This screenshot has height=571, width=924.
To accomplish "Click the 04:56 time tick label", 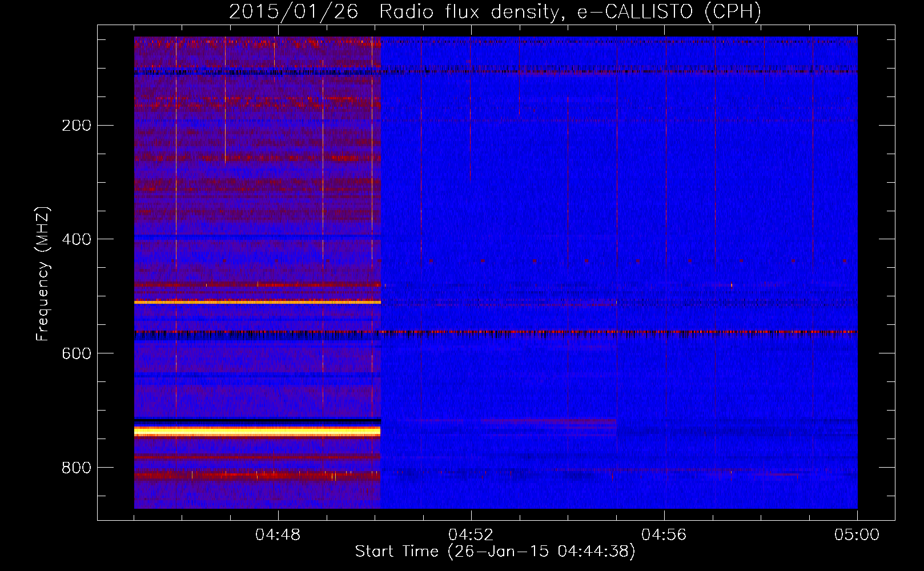I will (x=664, y=535).
